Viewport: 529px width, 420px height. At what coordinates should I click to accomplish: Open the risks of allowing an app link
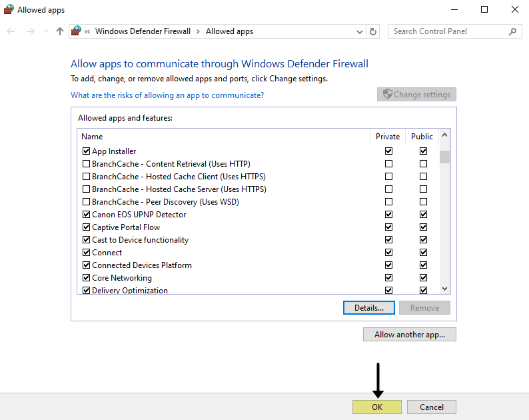(x=167, y=95)
